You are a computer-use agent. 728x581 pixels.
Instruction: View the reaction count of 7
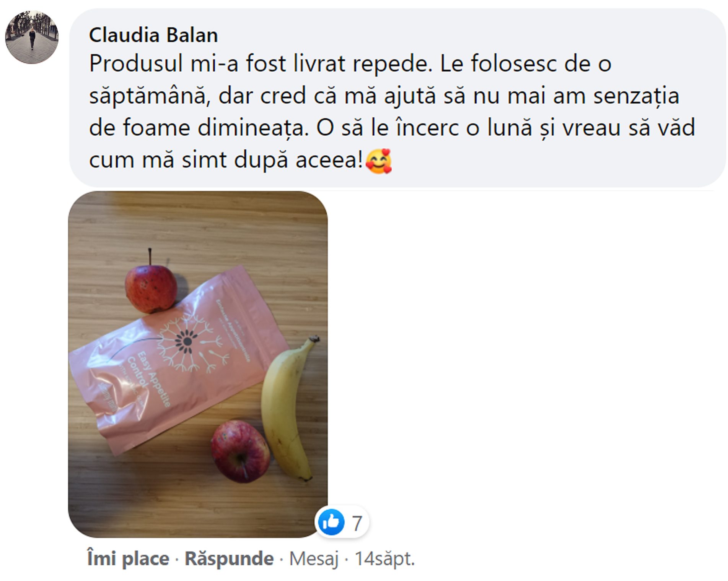(x=357, y=523)
